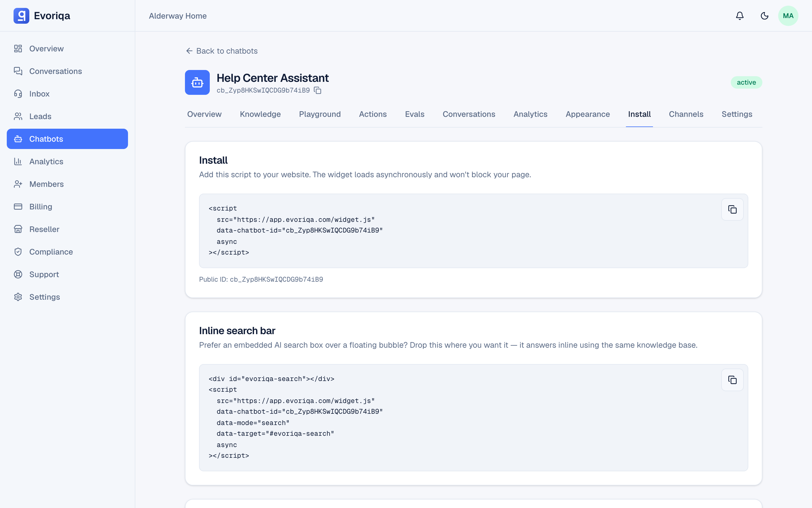The image size is (812, 508).
Task: Select the Install tab
Action: [639, 114]
